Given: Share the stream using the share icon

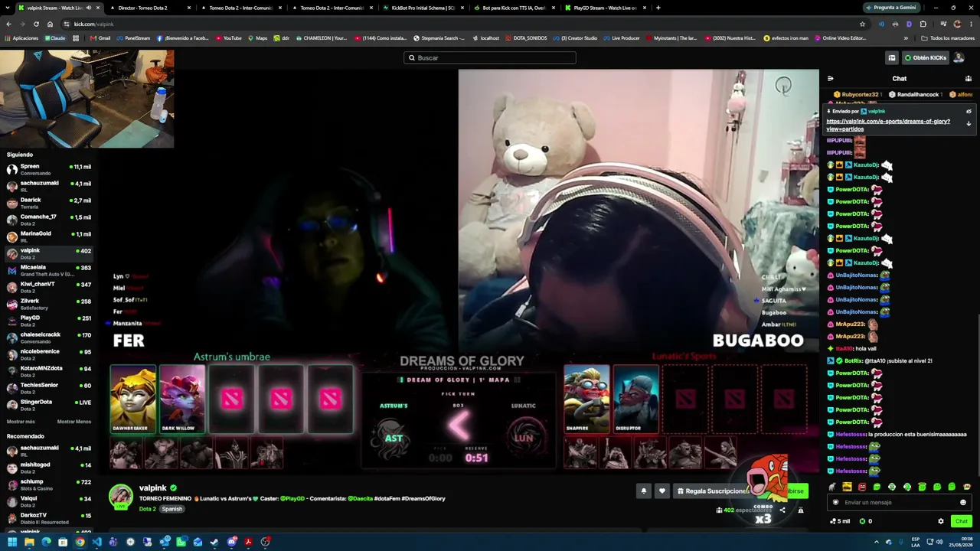Looking at the screenshot, I should (782, 510).
